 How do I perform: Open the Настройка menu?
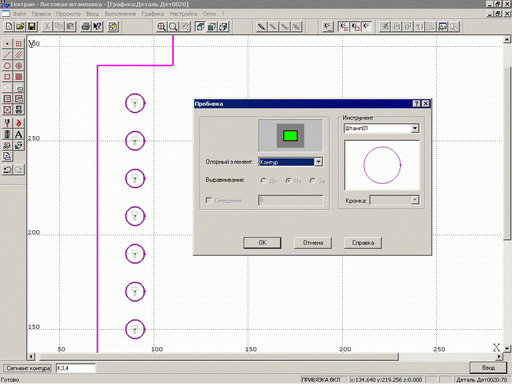[x=183, y=14]
